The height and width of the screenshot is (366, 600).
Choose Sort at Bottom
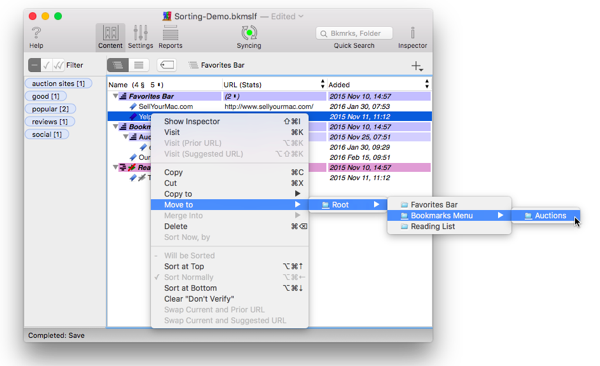pos(230,288)
